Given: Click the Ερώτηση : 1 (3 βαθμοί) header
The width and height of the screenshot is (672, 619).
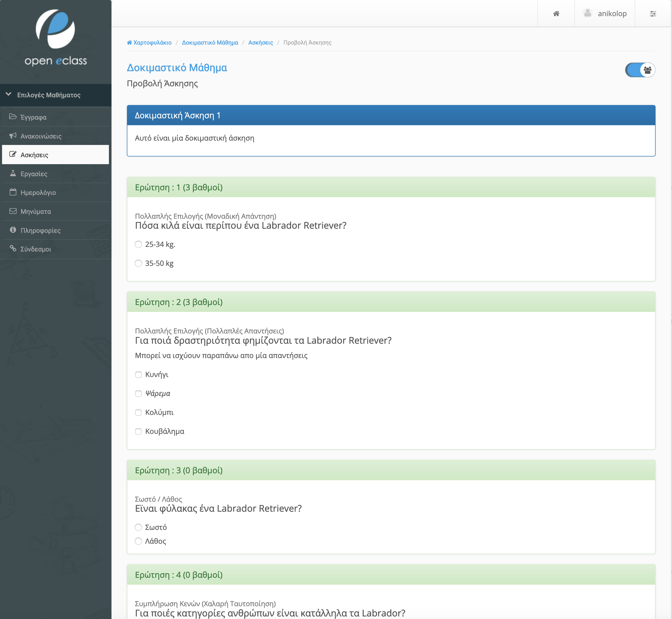Looking at the screenshot, I should [x=391, y=187].
